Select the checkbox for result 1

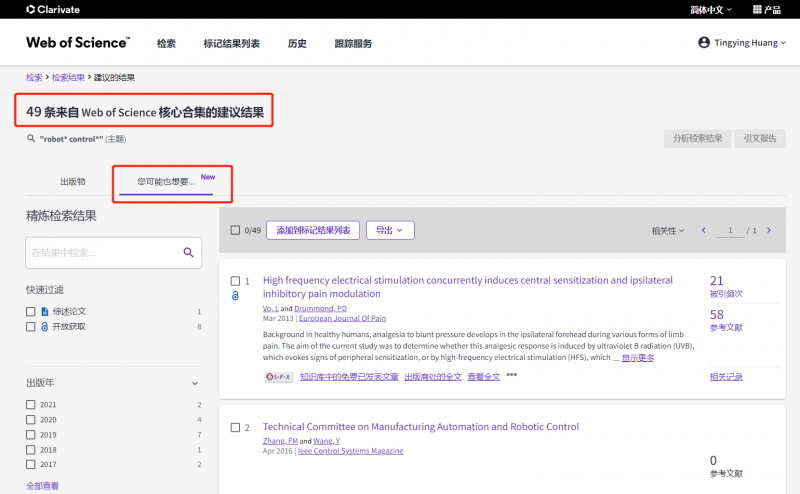(x=235, y=281)
